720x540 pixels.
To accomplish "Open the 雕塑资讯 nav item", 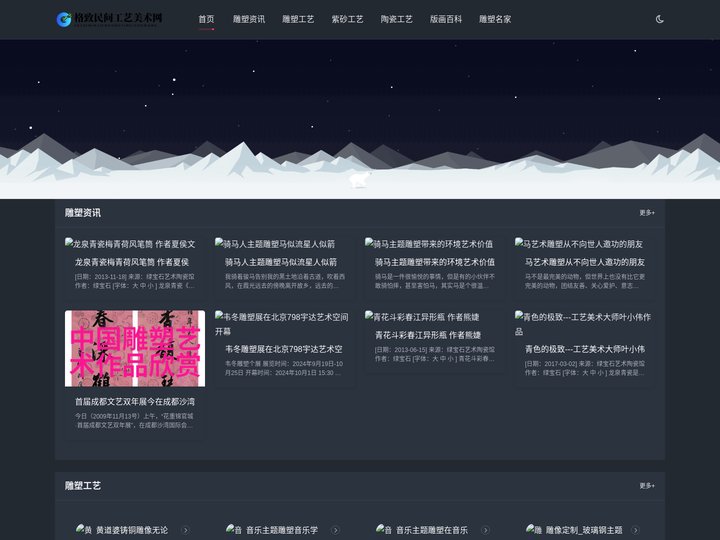I will coord(249,19).
